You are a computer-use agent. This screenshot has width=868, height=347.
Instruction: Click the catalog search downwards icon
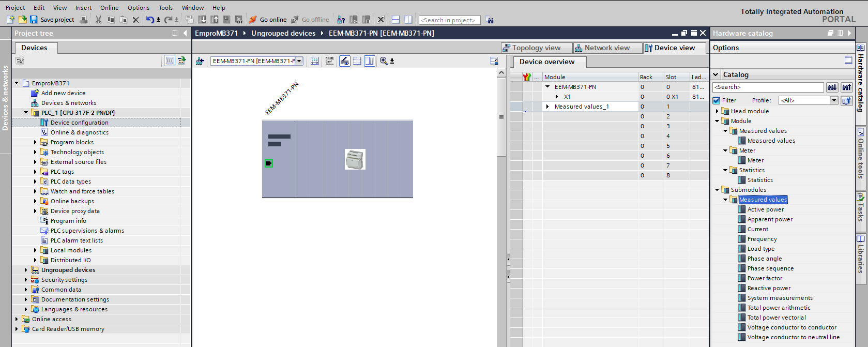(832, 87)
